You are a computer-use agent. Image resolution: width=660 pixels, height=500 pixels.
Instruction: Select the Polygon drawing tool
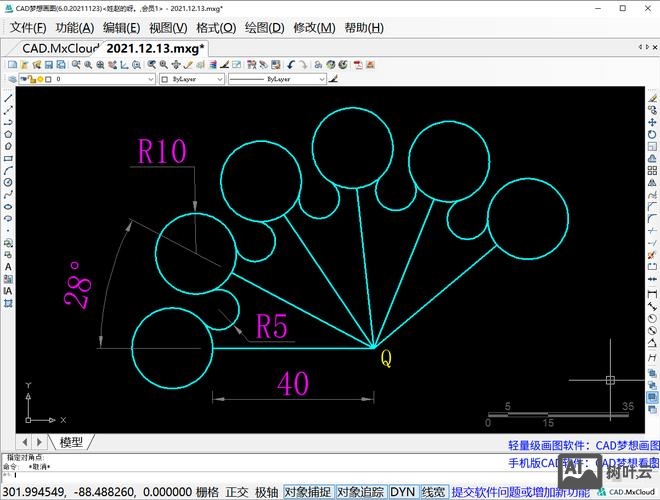(8, 133)
